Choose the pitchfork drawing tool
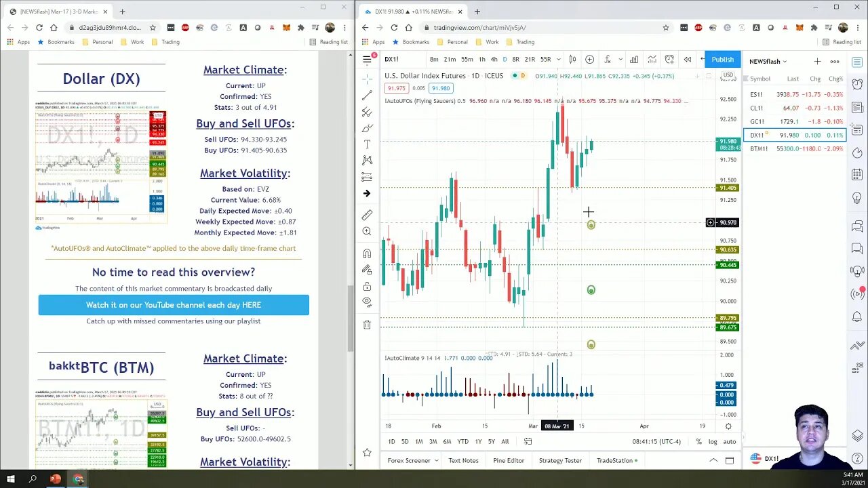Screen dimensions: 868x488 click(x=367, y=112)
